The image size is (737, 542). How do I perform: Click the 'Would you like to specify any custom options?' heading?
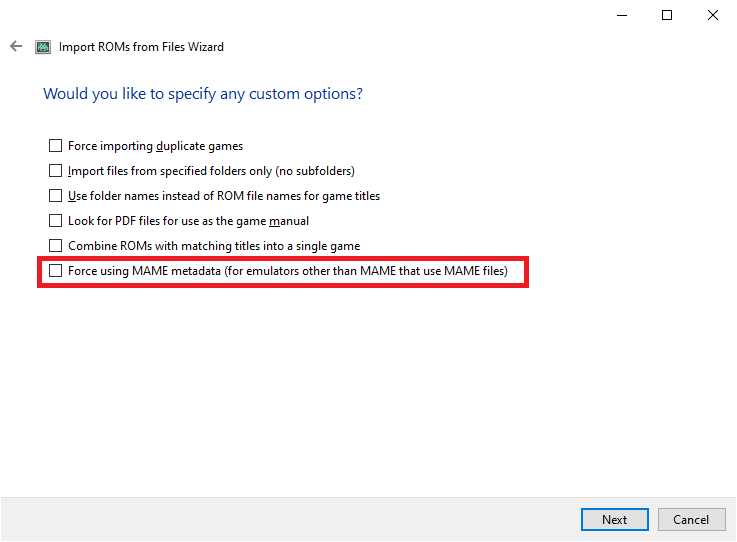(203, 94)
